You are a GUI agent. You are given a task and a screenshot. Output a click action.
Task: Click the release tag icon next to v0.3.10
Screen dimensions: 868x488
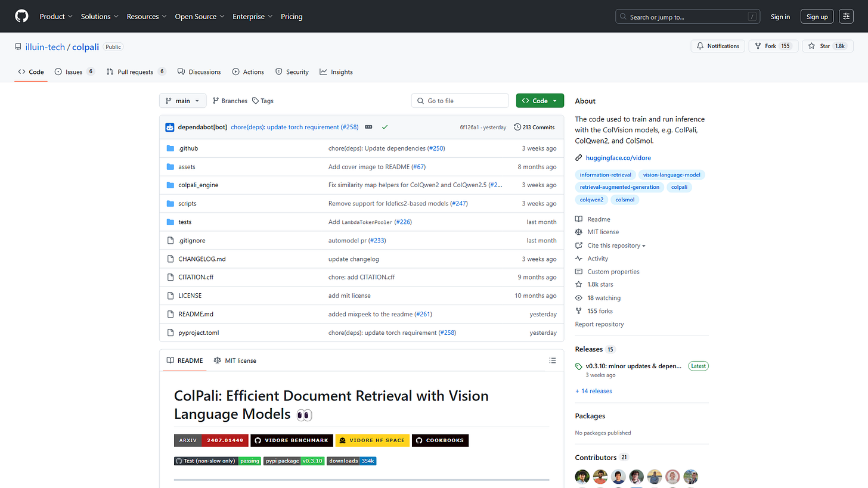point(579,366)
